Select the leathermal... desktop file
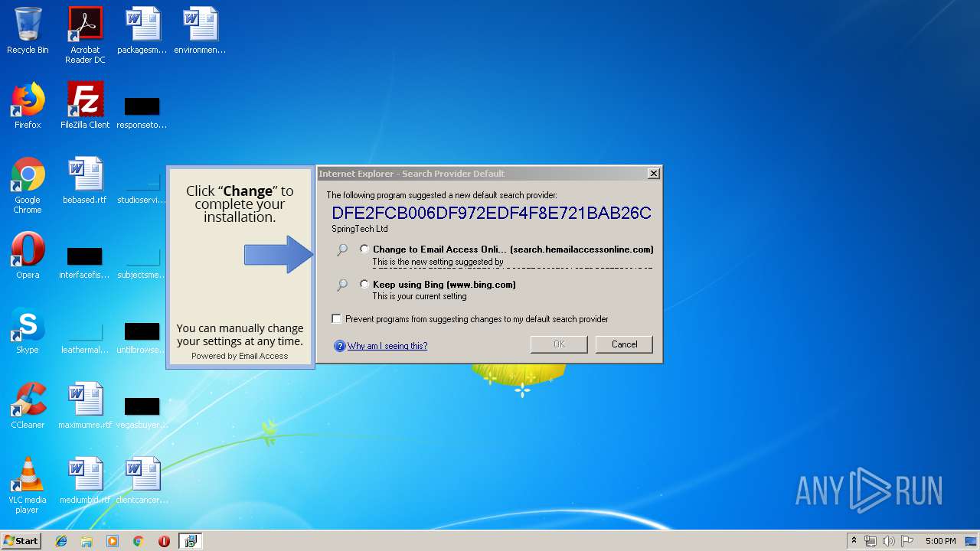Image resolution: width=980 pixels, height=551 pixels. [x=85, y=338]
